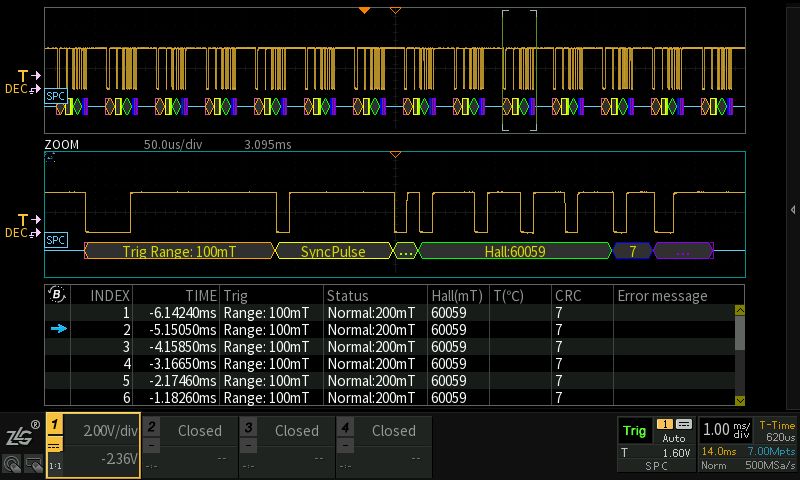Click the screen pointer icon beside touch icon
Image resolution: width=800 pixels, height=480 pixels.
[x=33, y=464]
